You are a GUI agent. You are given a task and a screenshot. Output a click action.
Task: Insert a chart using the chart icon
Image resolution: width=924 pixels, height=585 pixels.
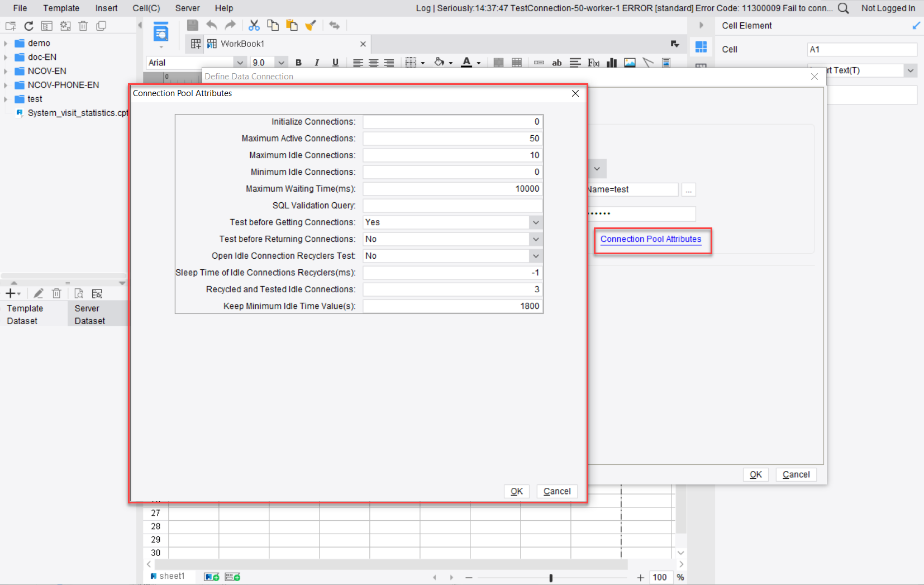click(x=611, y=63)
